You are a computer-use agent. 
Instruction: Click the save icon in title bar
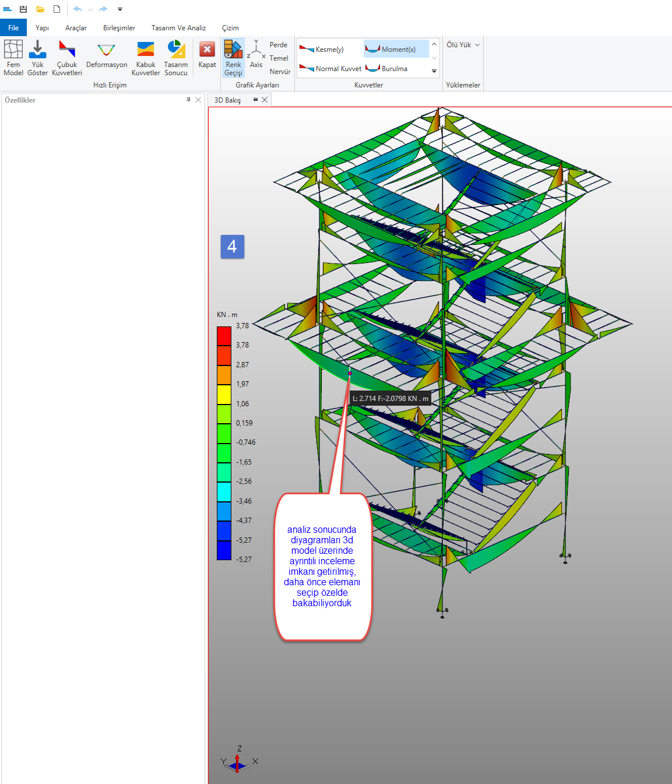click(x=23, y=9)
